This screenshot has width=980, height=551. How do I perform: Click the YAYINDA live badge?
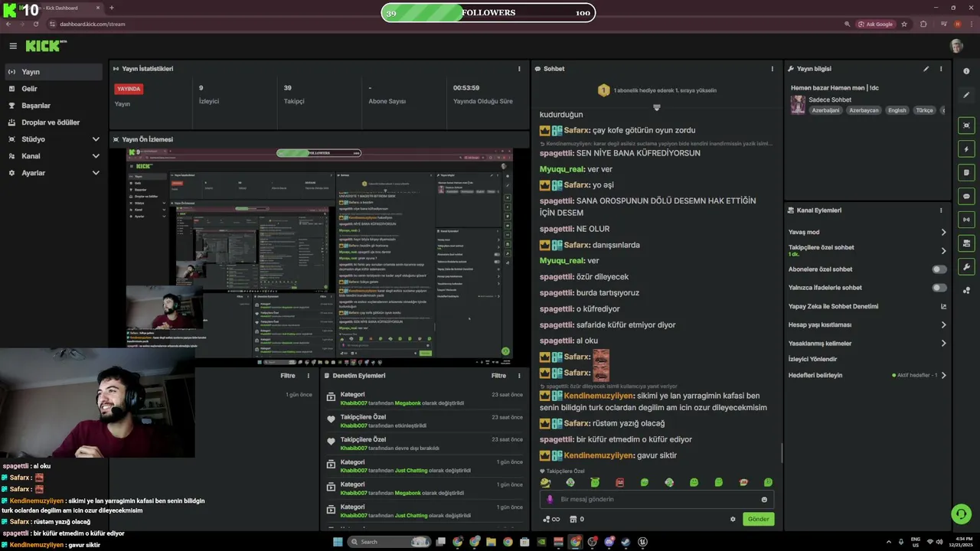coord(129,89)
